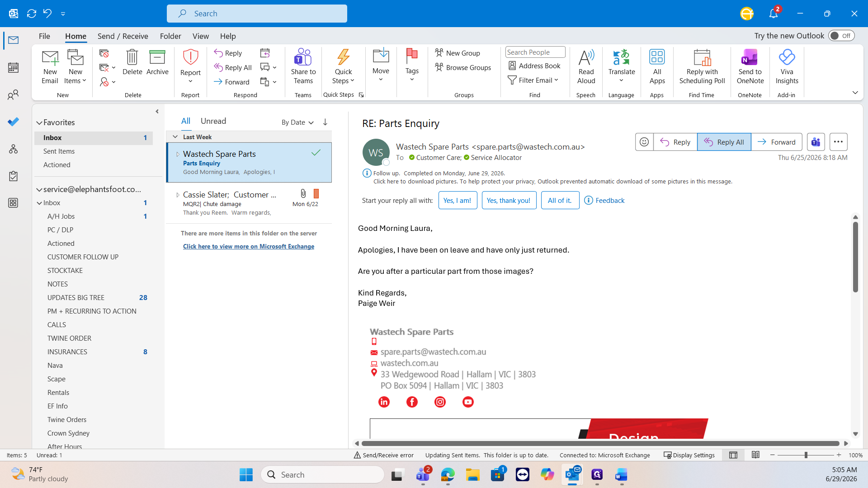Image resolution: width=868 pixels, height=488 pixels.
Task: Open the People contacts view in the sidebar
Action: tap(13, 95)
